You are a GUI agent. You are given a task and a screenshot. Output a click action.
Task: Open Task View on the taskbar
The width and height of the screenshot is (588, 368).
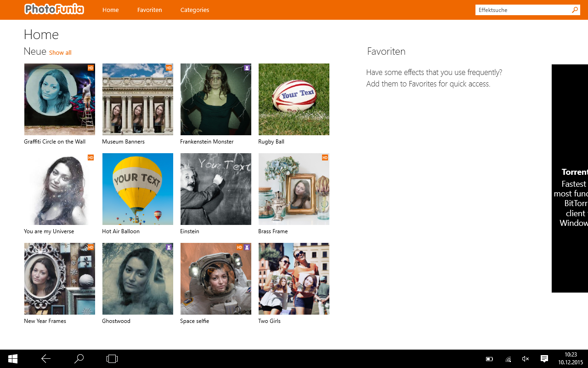click(x=112, y=359)
